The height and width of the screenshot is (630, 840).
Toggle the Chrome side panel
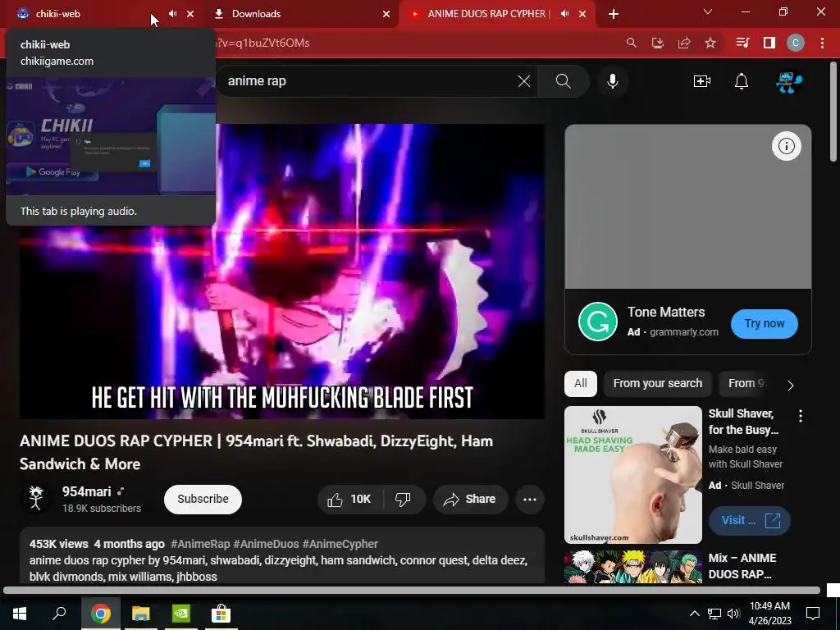(769, 43)
